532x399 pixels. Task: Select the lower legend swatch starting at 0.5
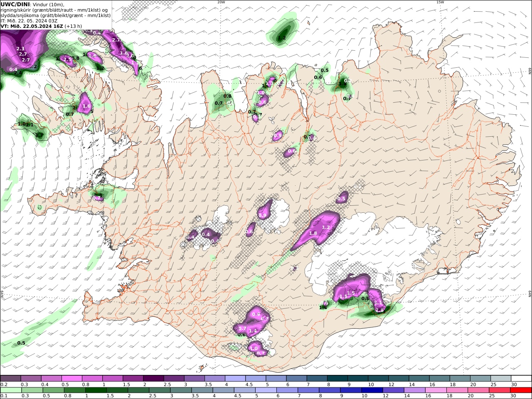click(54, 390)
